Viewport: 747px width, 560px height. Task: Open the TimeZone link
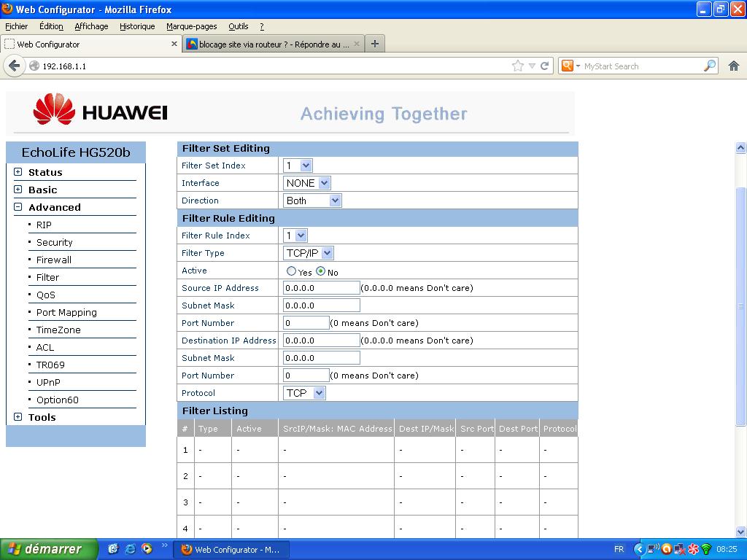coord(58,330)
